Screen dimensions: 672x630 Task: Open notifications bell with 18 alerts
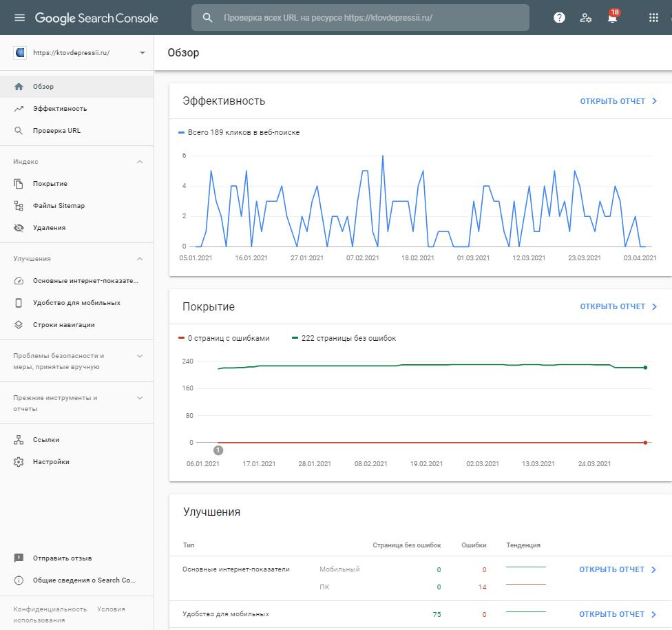pyautogui.click(x=612, y=18)
